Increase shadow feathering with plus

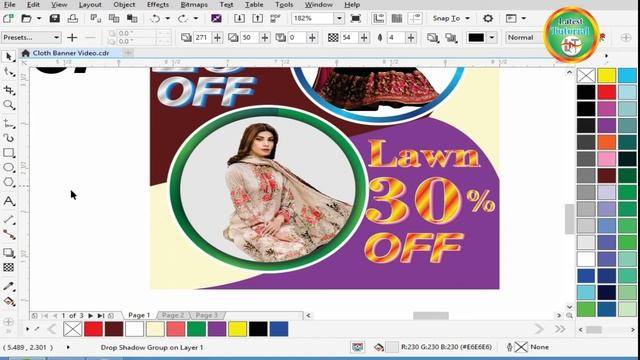411,38
